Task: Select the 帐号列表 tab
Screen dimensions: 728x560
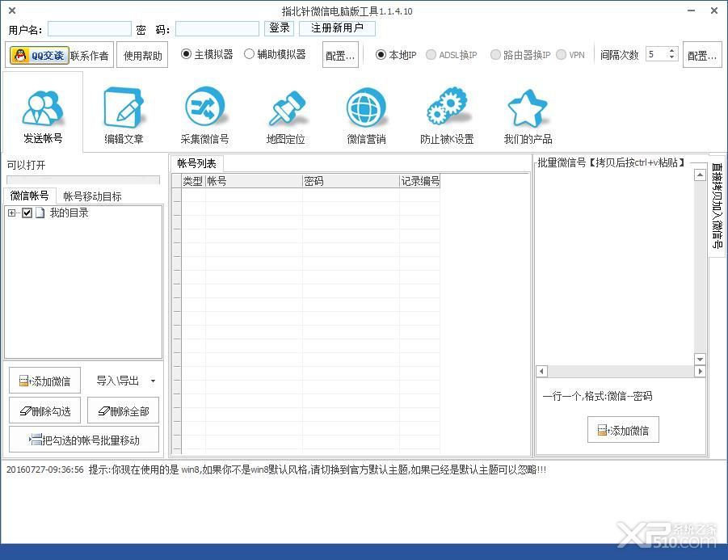Action: pos(197,163)
